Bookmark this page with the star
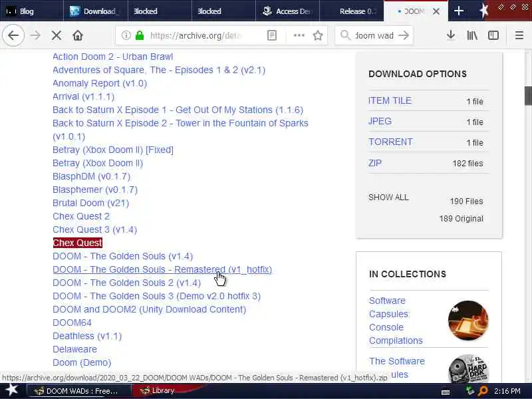Image resolution: width=532 pixels, height=399 pixels. coord(318,35)
